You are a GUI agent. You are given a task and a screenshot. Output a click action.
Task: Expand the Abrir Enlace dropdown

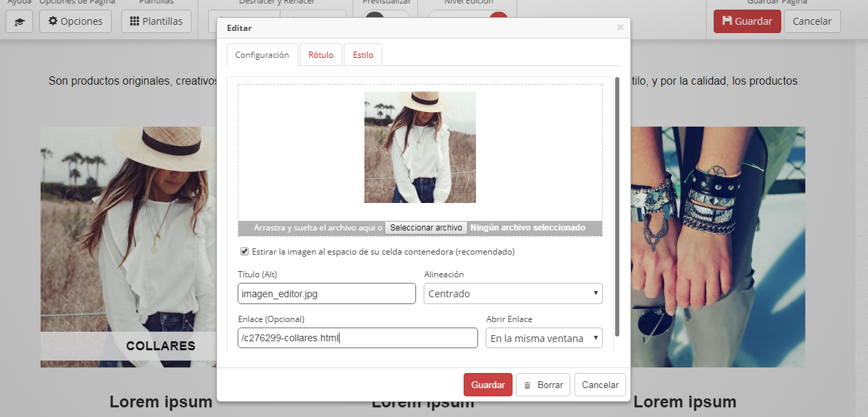point(544,338)
